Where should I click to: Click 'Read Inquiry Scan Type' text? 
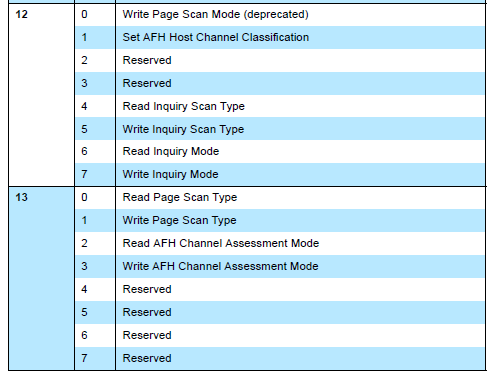click(x=184, y=106)
